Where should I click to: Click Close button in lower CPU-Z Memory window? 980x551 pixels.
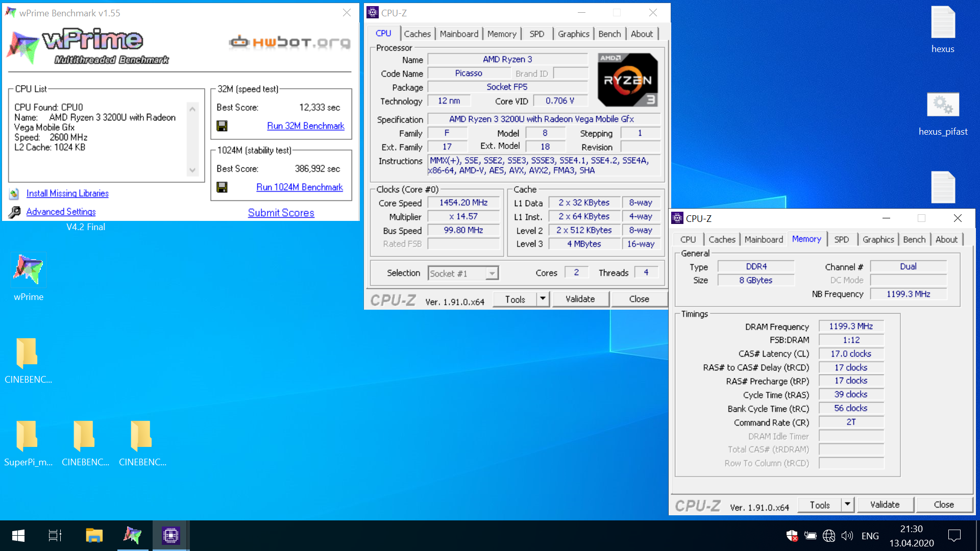[x=944, y=505]
